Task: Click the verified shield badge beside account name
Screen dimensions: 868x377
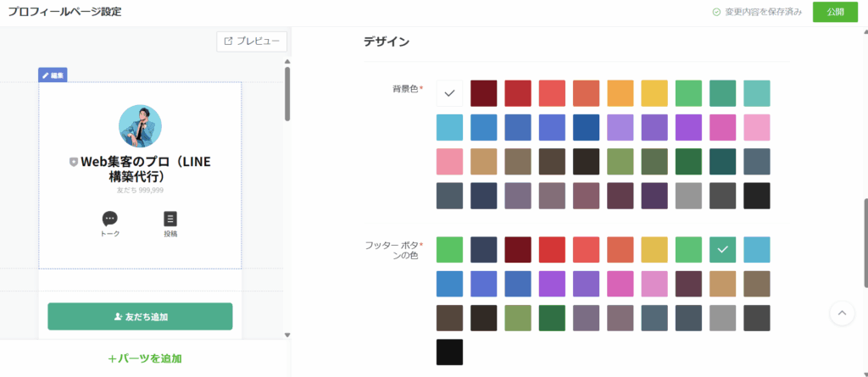Action: pyautogui.click(x=74, y=162)
